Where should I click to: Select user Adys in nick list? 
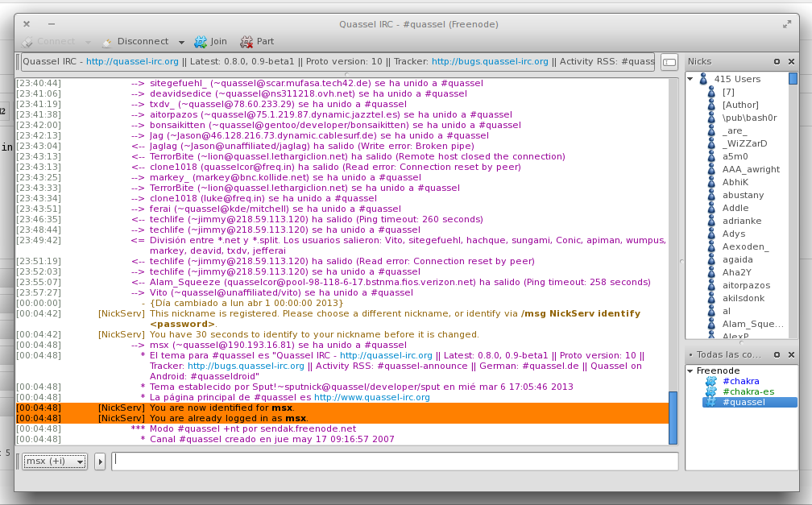pyautogui.click(x=734, y=234)
